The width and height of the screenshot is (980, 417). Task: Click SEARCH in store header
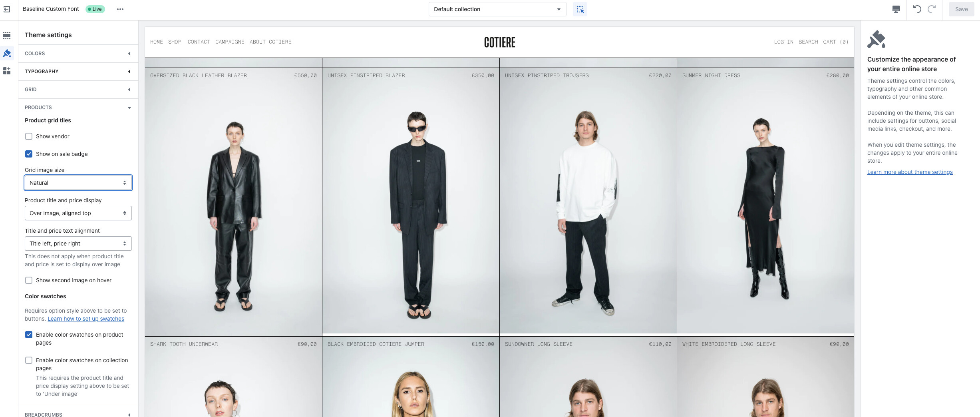coord(808,42)
